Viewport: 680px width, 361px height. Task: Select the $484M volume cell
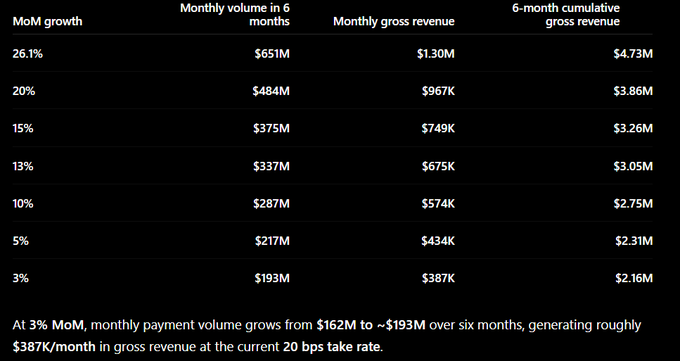coord(271,91)
